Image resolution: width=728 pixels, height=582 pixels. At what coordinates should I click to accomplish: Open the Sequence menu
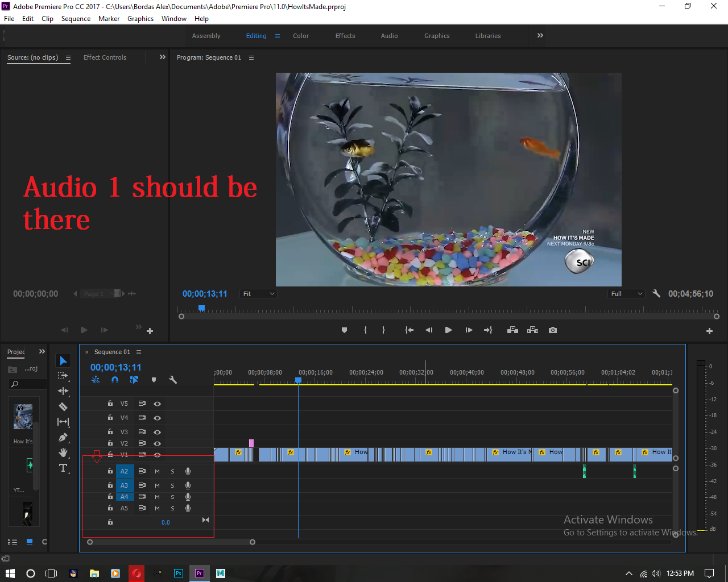(x=76, y=19)
